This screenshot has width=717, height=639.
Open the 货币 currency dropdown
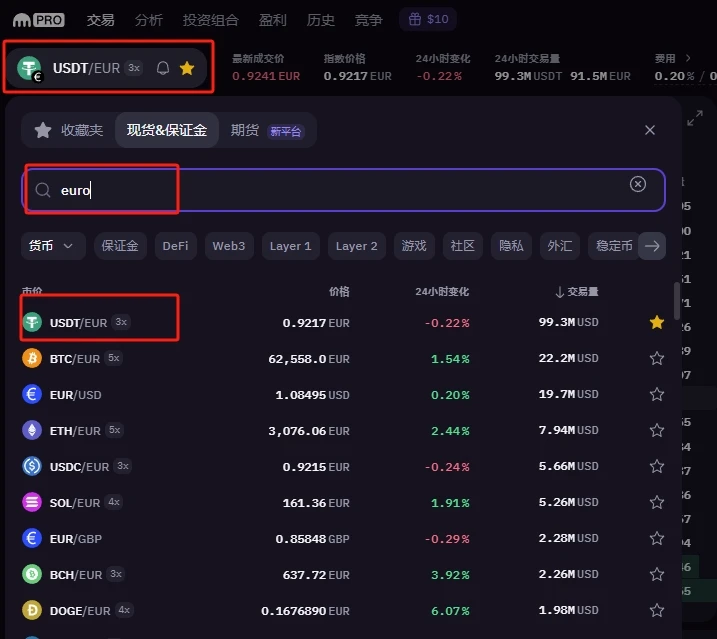53,246
